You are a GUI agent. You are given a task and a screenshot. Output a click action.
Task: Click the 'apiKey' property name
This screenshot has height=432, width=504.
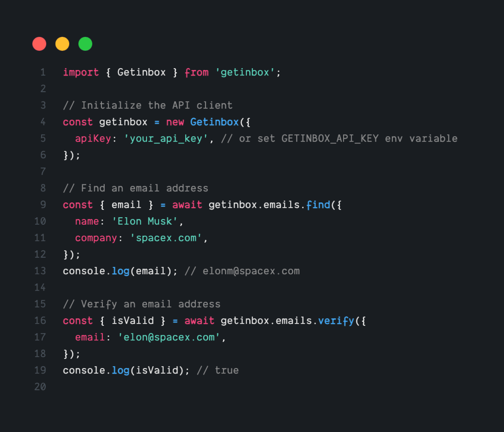(93, 139)
